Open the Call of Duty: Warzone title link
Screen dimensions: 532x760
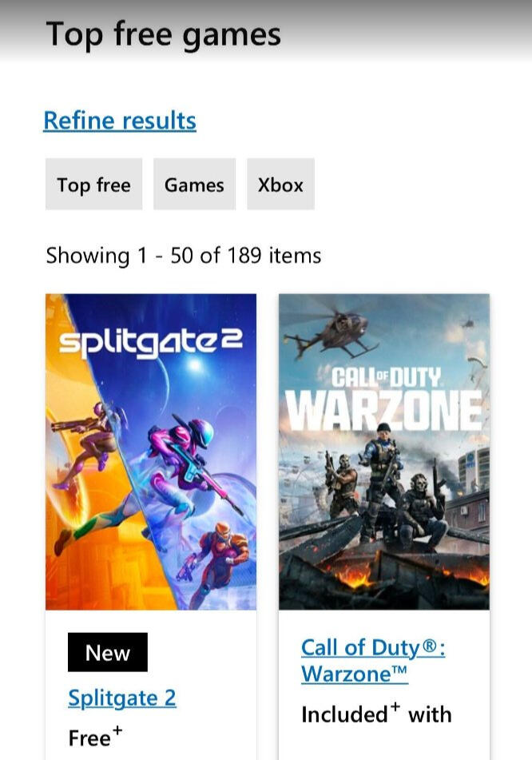pyautogui.click(x=373, y=660)
